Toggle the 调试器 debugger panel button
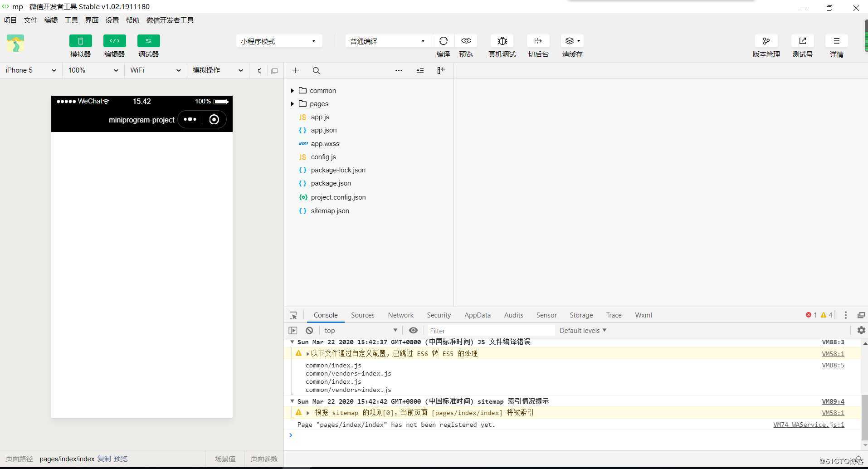This screenshot has height=469, width=868. click(148, 41)
